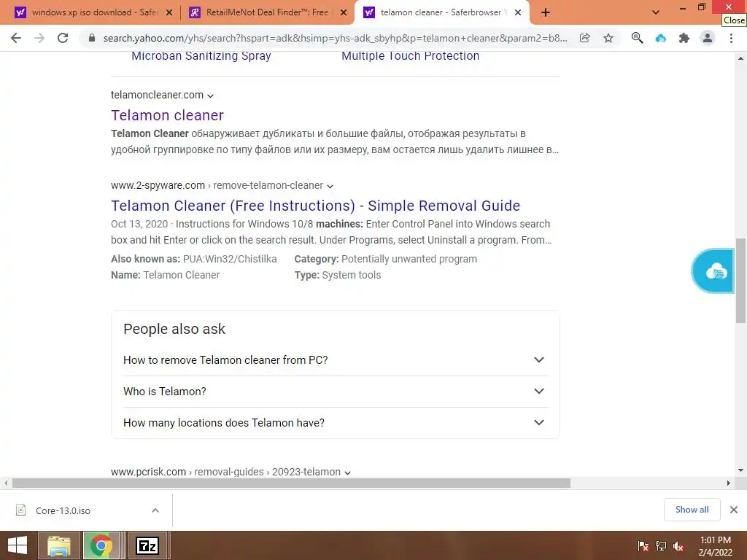Open Chrome's three-dot menu
This screenshot has width=747, height=560.
[x=731, y=38]
